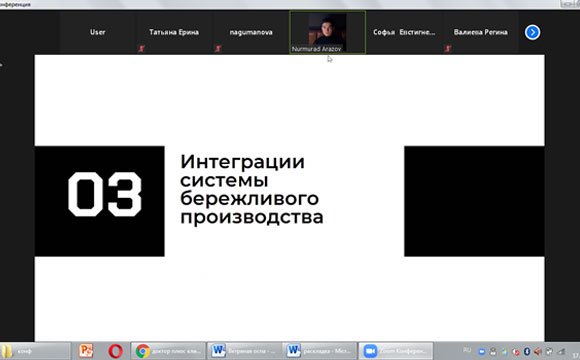This screenshot has width=580, height=360.
Task: Open PowerPoint from the taskbar
Action: coord(86,351)
